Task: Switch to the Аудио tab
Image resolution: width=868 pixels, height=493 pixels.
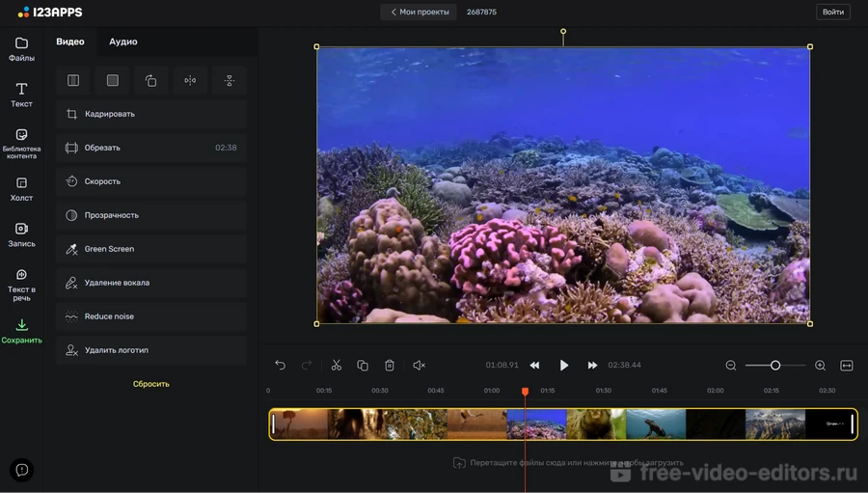Action: [122, 41]
